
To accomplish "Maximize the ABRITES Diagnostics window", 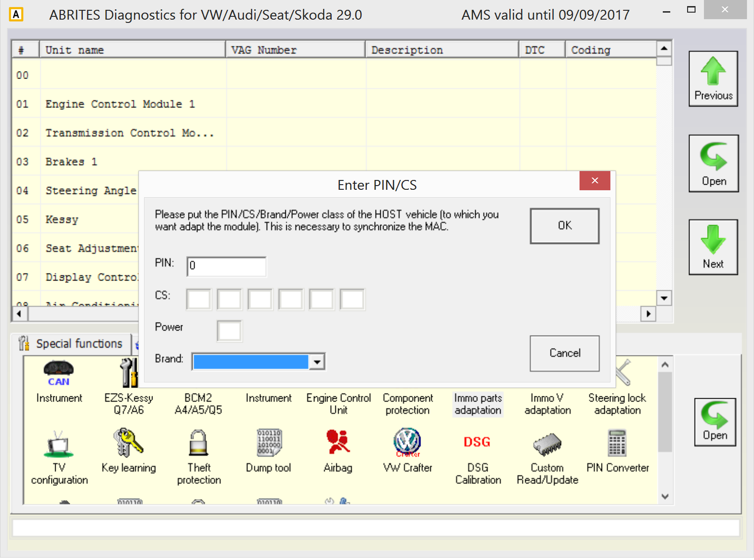I will [x=691, y=9].
